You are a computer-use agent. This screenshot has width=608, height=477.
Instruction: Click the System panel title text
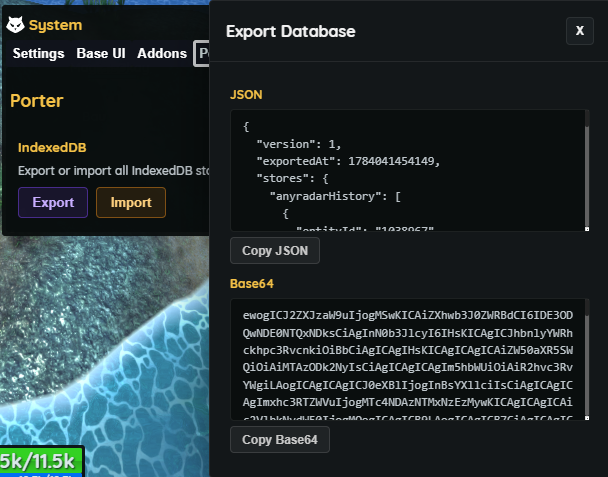55,25
